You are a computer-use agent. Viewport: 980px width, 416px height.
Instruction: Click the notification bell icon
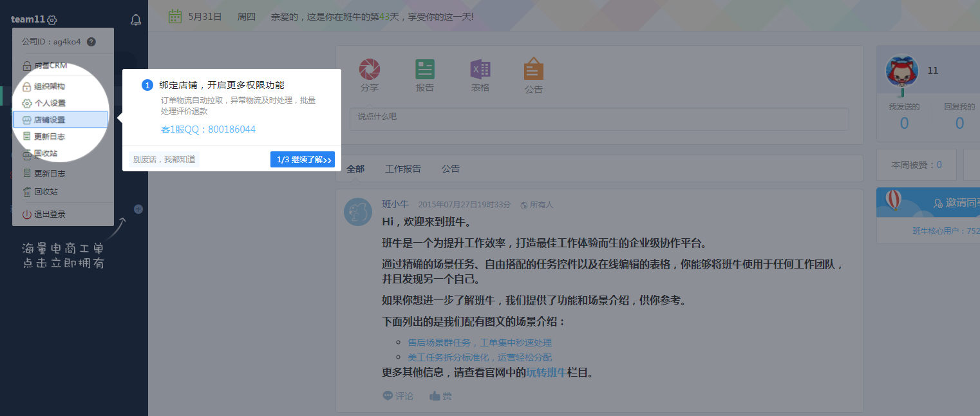tap(136, 20)
